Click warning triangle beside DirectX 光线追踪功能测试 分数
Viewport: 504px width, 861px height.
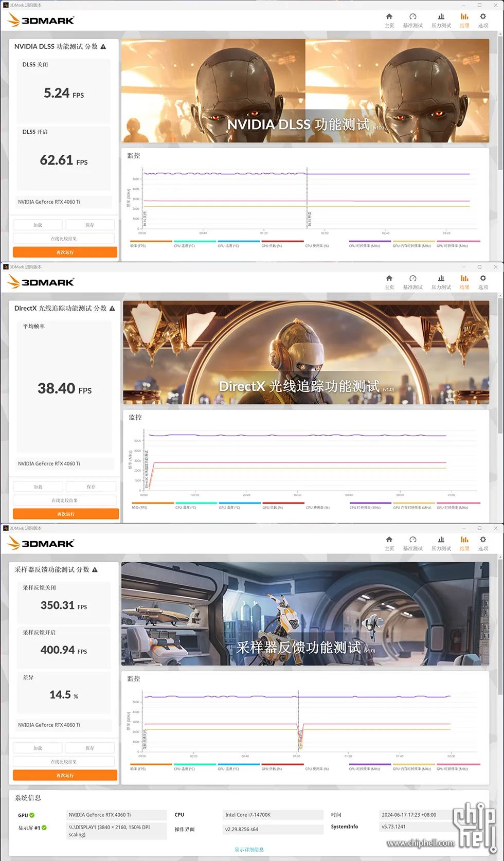pyautogui.click(x=112, y=308)
